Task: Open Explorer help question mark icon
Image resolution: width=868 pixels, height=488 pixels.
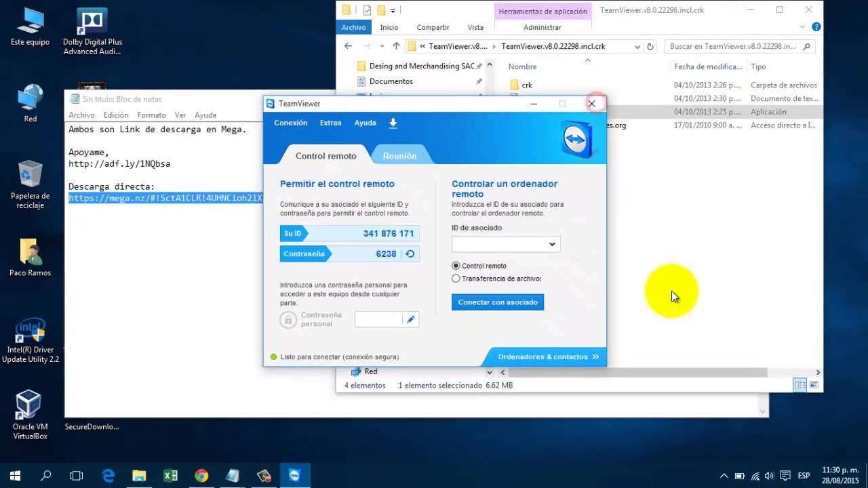Action: 816,27
